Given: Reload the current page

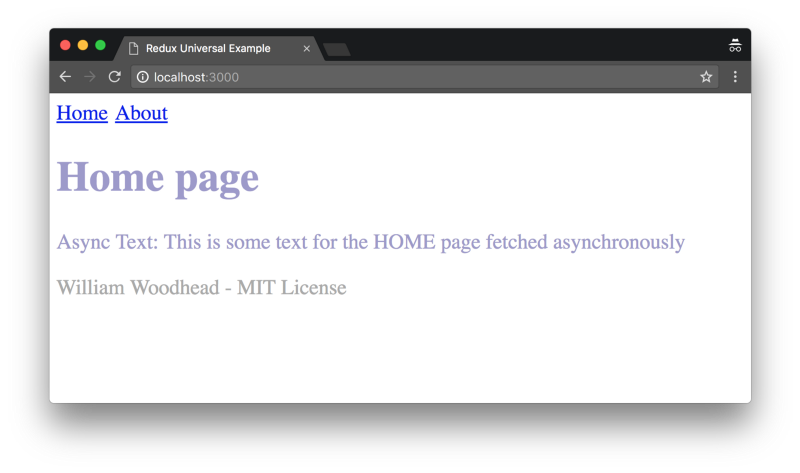Looking at the screenshot, I should pos(115,77).
